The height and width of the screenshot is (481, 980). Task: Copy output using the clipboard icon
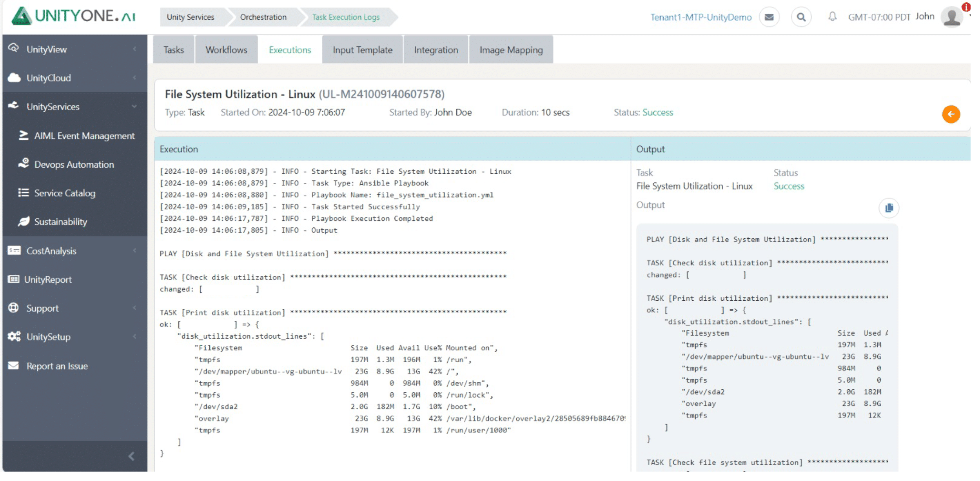pyautogui.click(x=889, y=208)
